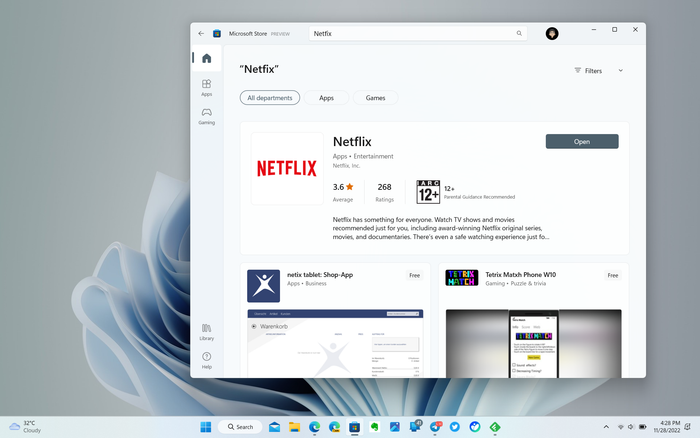Screen dimensions: 700x438
Task: Open netix tablet: Shop-App title
Action: click(320, 275)
